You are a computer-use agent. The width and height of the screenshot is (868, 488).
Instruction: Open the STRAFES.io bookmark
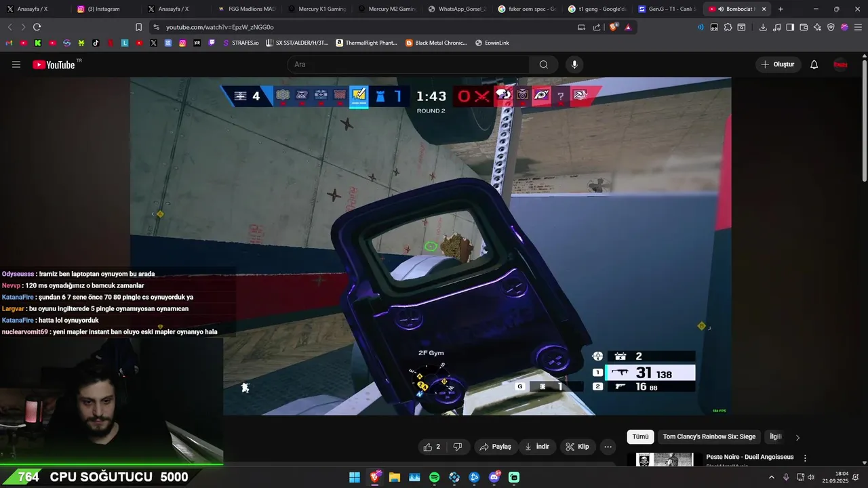point(241,43)
